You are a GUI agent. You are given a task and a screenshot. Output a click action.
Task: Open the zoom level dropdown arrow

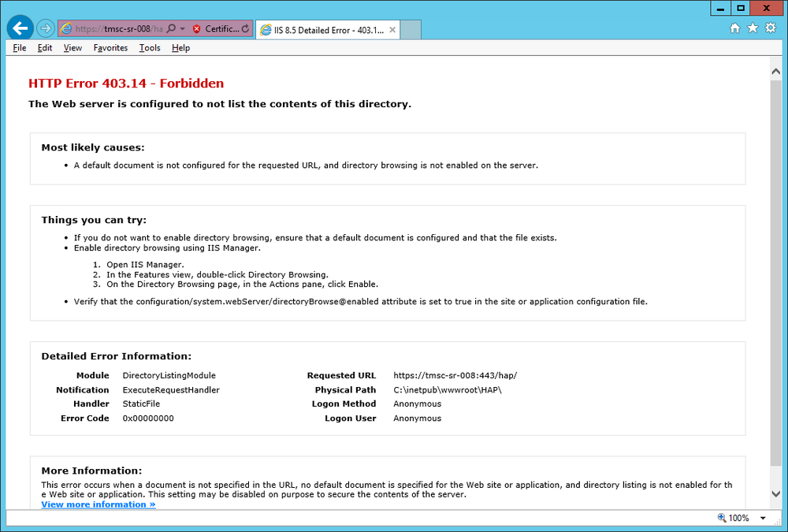(763, 518)
